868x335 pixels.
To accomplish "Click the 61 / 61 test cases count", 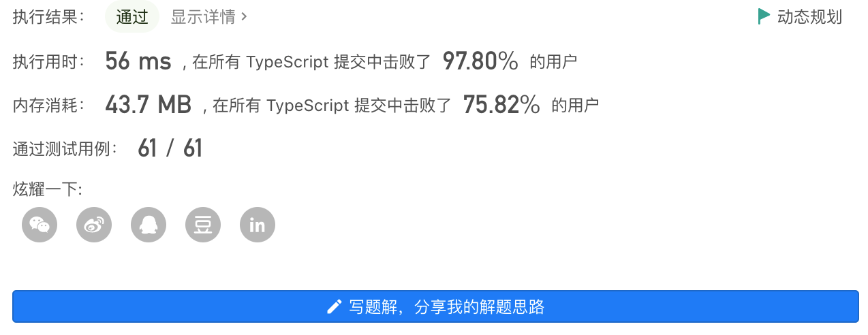I will pyautogui.click(x=170, y=148).
